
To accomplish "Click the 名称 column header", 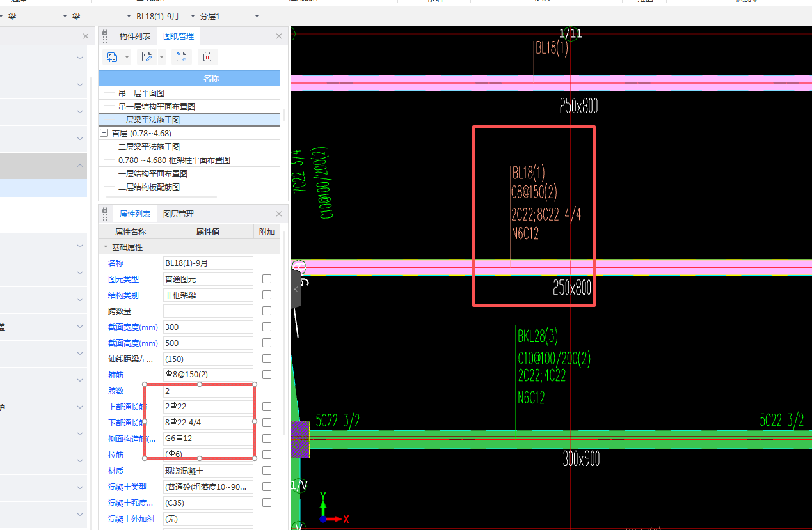I will pyautogui.click(x=189, y=78).
